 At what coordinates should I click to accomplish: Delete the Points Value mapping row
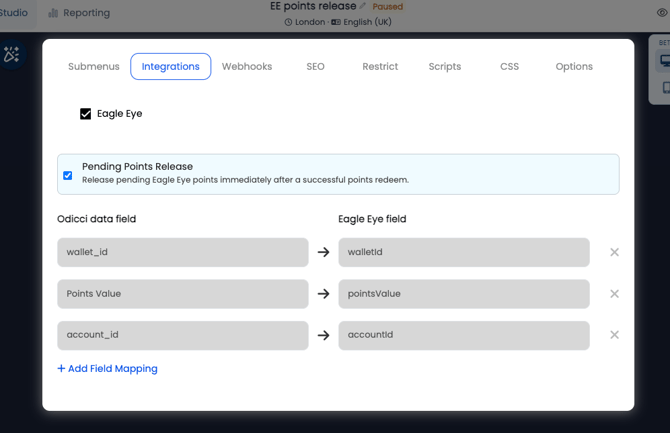pyautogui.click(x=614, y=294)
